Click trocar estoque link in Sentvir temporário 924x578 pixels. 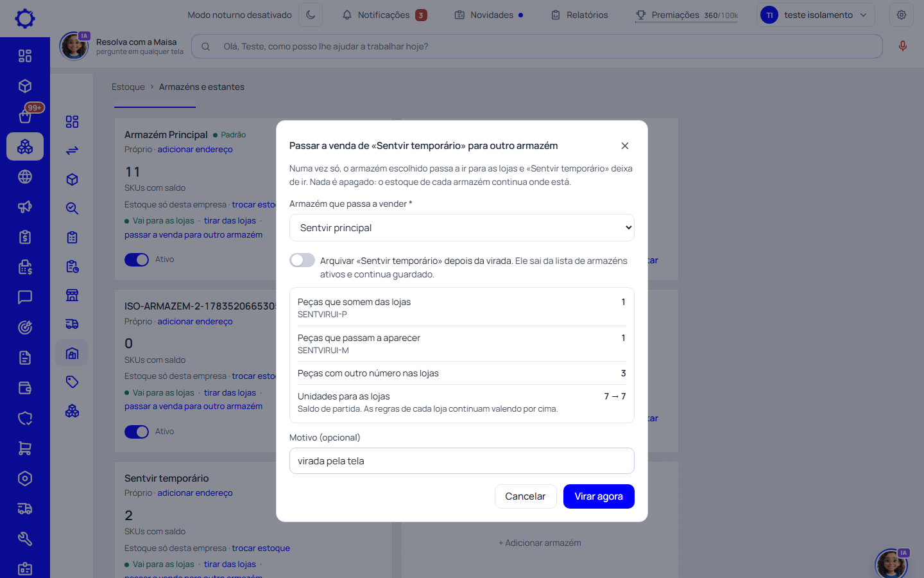point(261,548)
